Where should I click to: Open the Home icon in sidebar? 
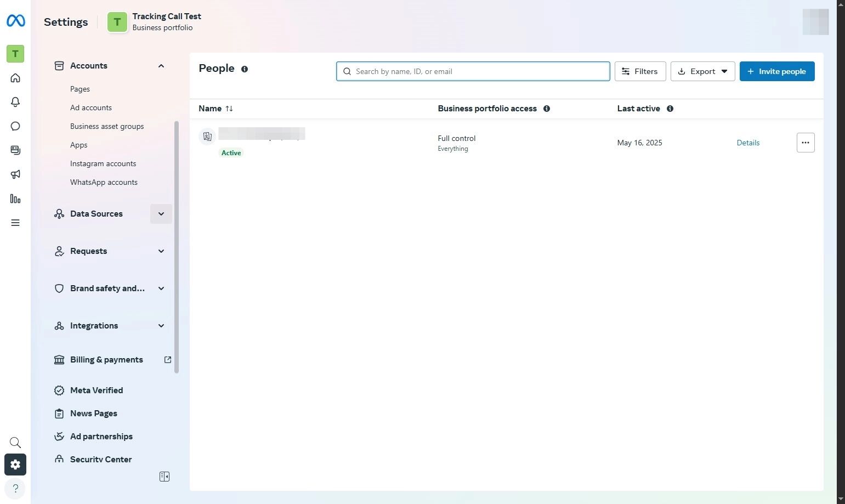[15, 78]
